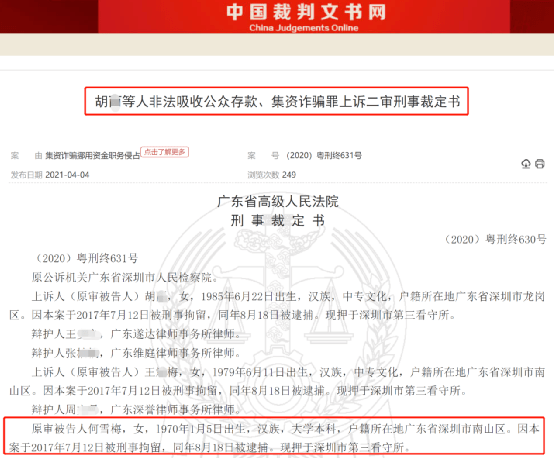Click the China Judgements Online subtitle
Image resolution: width=554 pixels, height=458 pixels.
pos(304,28)
